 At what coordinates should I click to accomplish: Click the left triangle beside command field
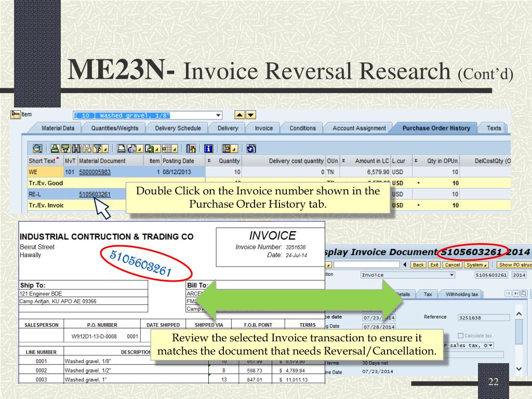tap(405, 264)
